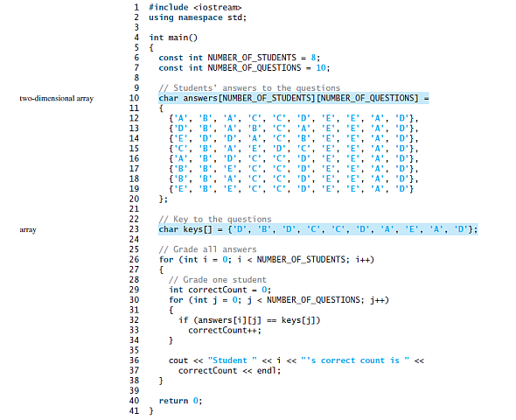Click the 'int main()' function header

click(173, 38)
